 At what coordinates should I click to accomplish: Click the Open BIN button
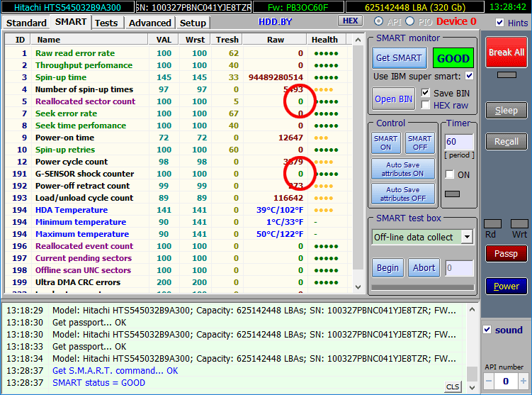coord(393,99)
